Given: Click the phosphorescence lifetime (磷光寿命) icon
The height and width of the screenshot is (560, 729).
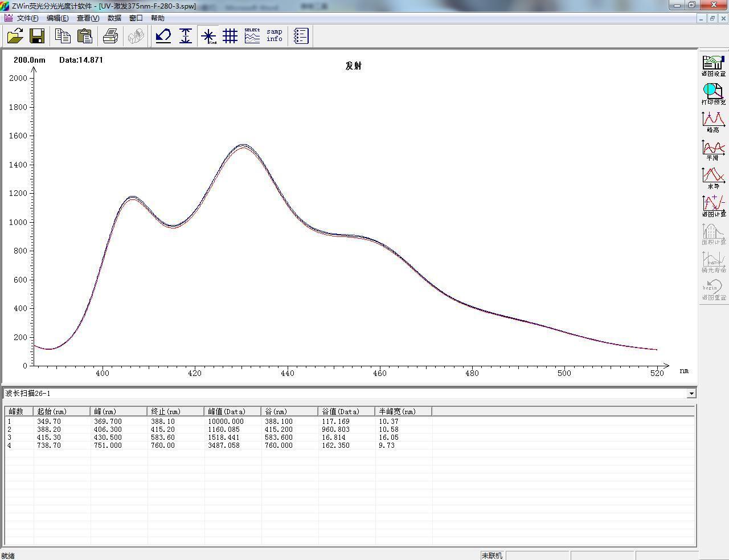Looking at the screenshot, I should [714, 261].
